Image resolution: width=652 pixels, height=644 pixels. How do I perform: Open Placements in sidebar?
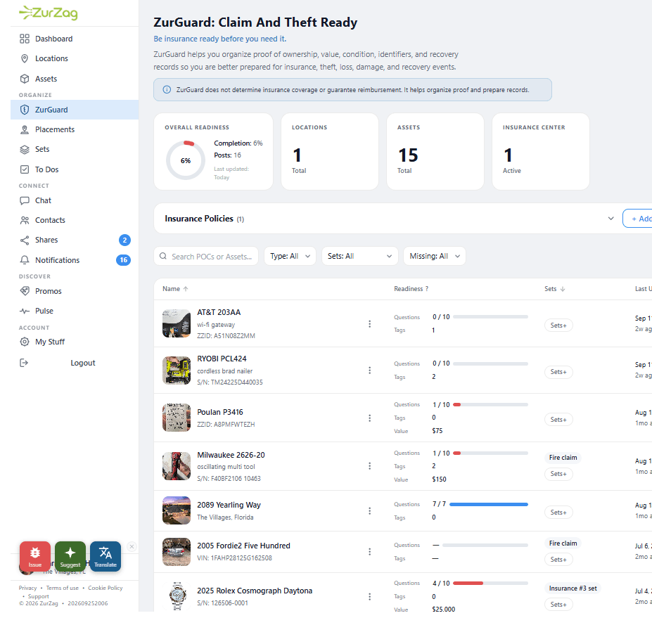pyautogui.click(x=75, y=130)
